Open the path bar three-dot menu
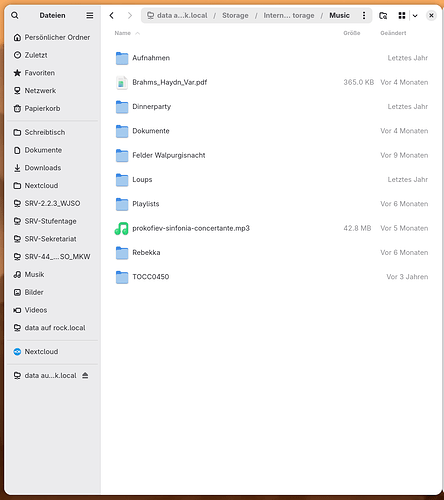 [x=364, y=15]
